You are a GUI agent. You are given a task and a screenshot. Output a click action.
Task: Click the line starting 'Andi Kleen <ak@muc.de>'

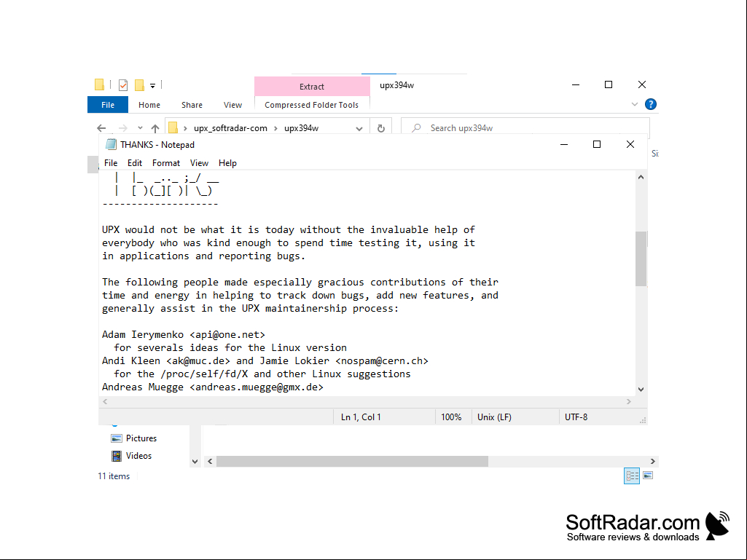click(x=265, y=361)
